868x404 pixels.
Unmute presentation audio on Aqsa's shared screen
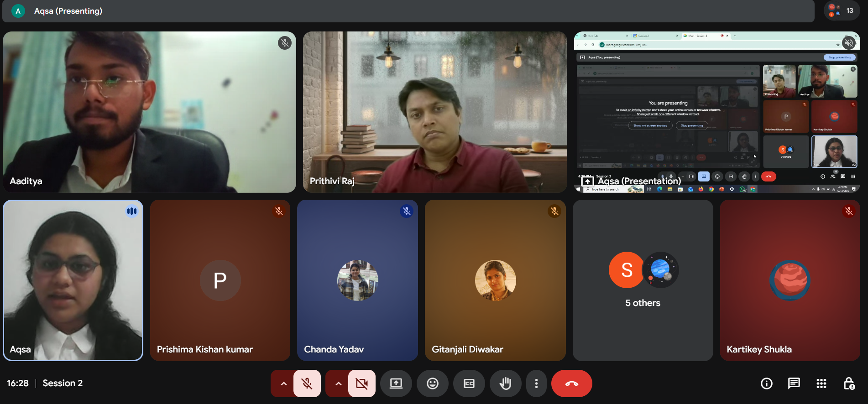848,43
